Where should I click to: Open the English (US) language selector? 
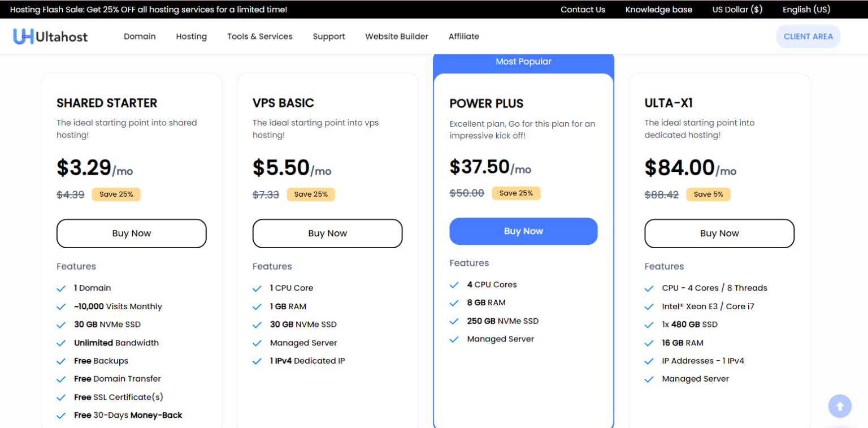(x=806, y=9)
